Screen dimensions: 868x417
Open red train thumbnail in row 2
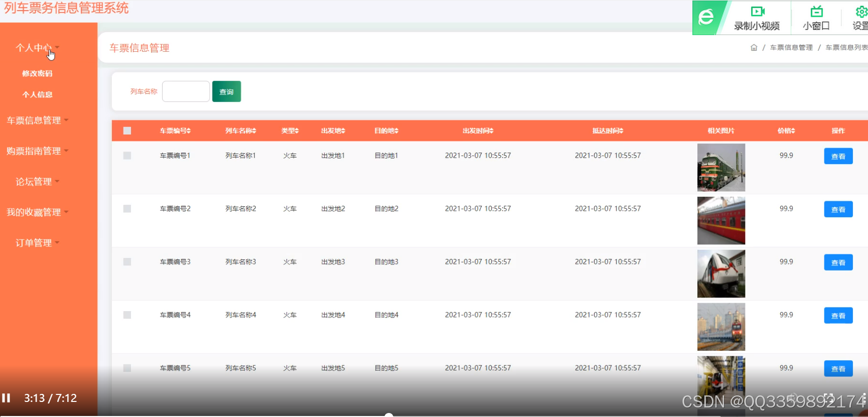click(x=721, y=221)
